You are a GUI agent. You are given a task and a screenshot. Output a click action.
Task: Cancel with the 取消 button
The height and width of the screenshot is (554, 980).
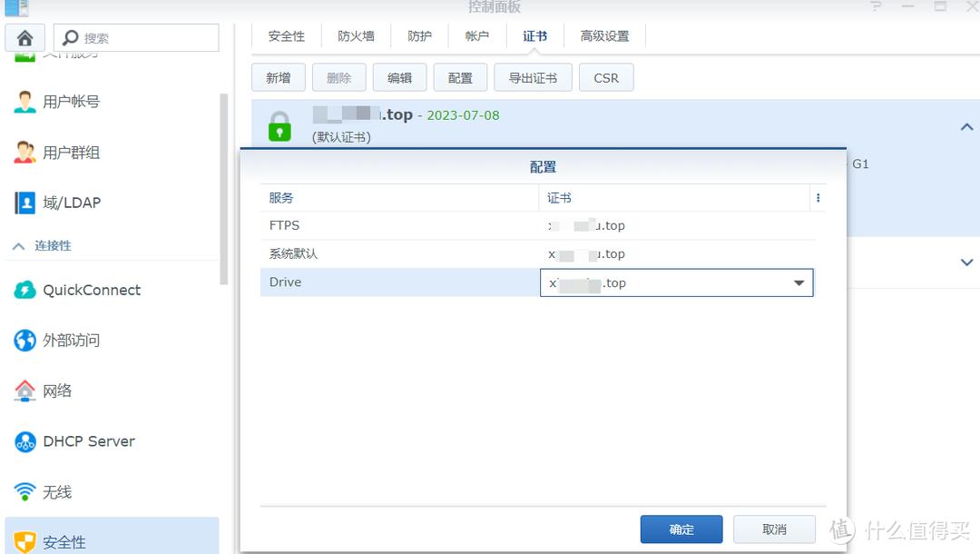coord(774,529)
